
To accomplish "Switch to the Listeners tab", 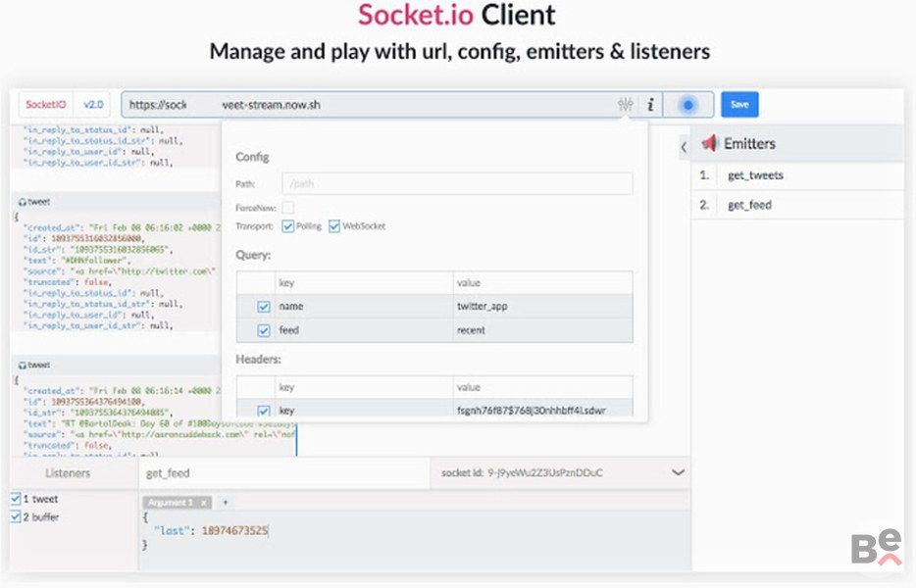I will pyautogui.click(x=69, y=473).
